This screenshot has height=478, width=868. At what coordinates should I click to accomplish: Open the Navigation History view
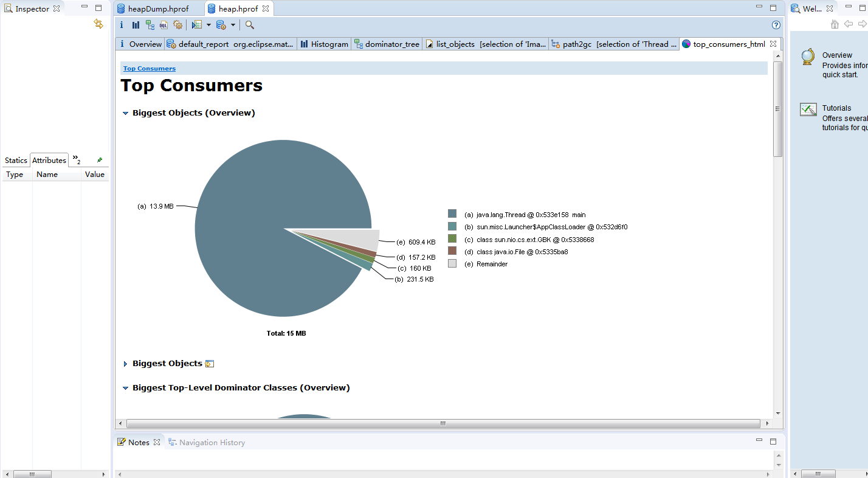point(207,442)
